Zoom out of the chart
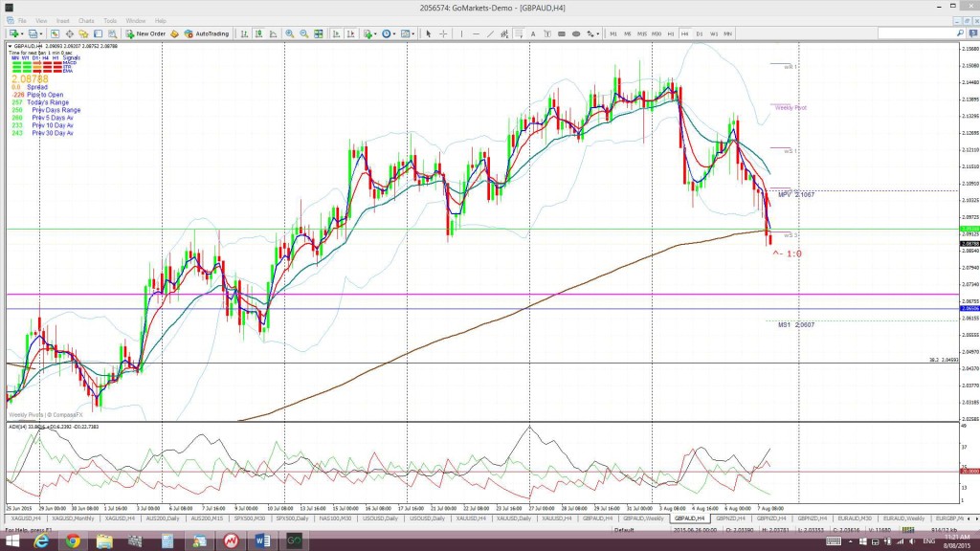This screenshot has height=551, width=980. [x=303, y=33]
